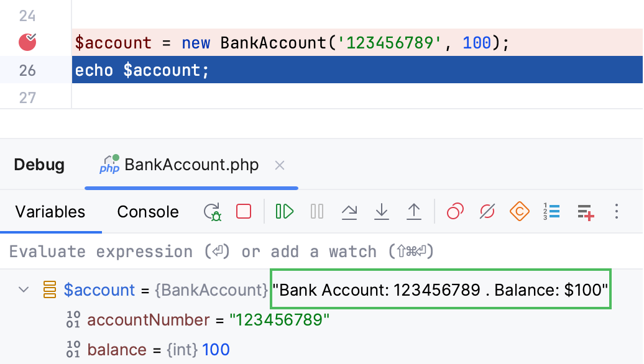Open the debugger overflow options menu
This screenshot has height=364, width=644.
[x=616, y=212]
